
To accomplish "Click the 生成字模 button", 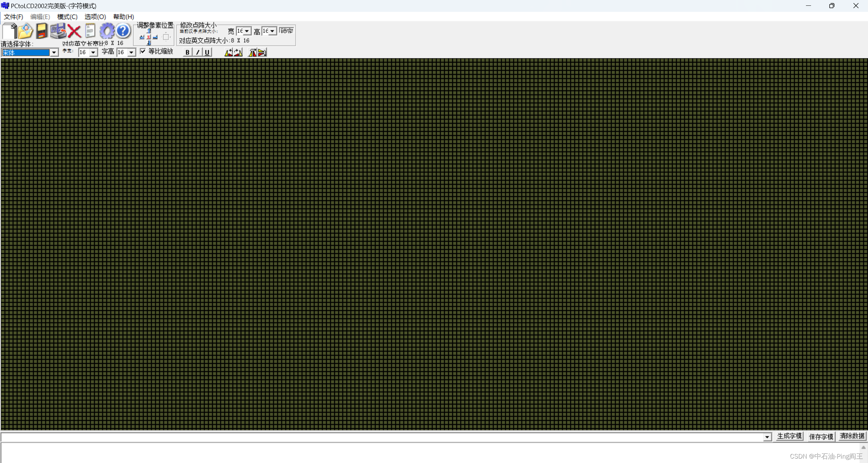I will point(790,436).
